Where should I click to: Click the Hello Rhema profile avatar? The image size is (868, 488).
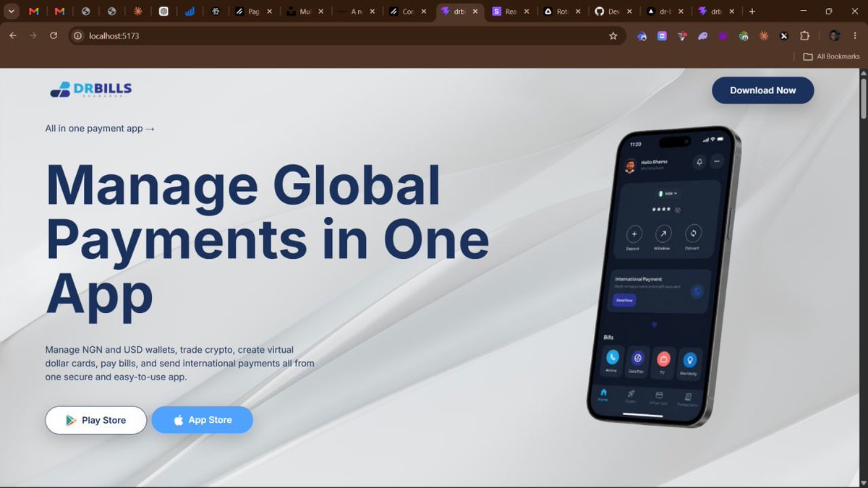tap(630, 166)
